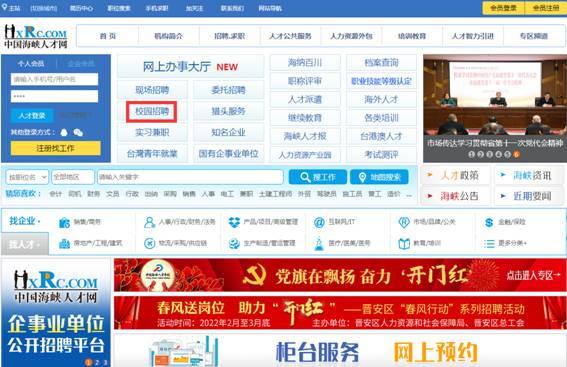
Task: Select the first carousel dot on the news image
Action: coord(471,154)
